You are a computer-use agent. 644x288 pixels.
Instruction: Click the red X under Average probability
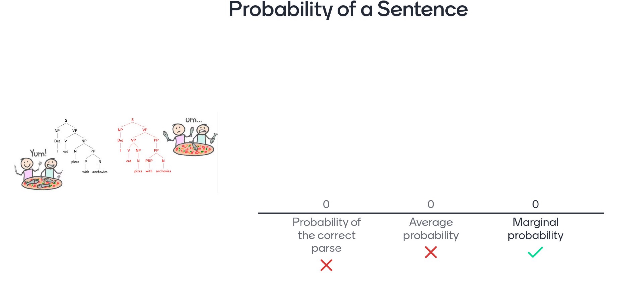[431, 252]
